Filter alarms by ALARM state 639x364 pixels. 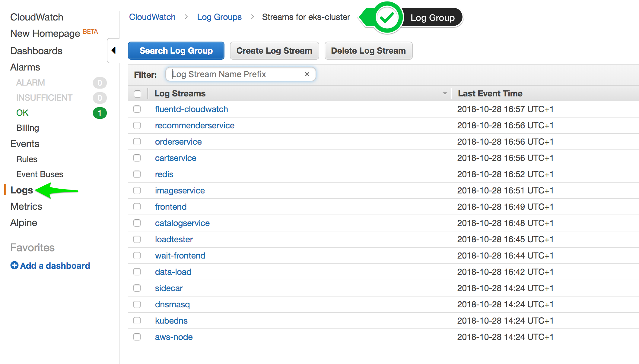tap(30, 83)
